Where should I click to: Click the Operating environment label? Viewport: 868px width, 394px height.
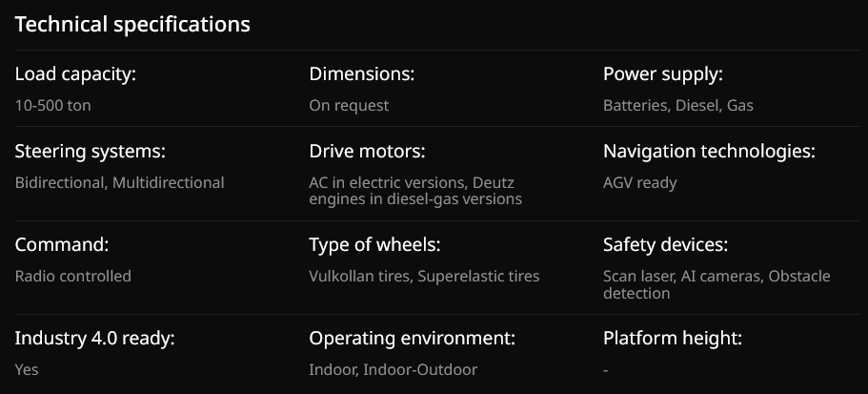coord(413,339)
